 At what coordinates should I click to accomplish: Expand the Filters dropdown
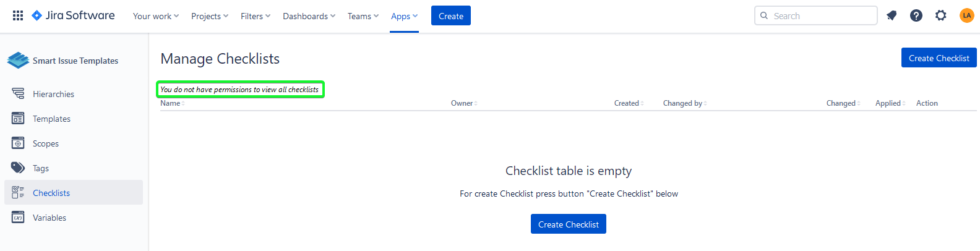pos(255,16)
